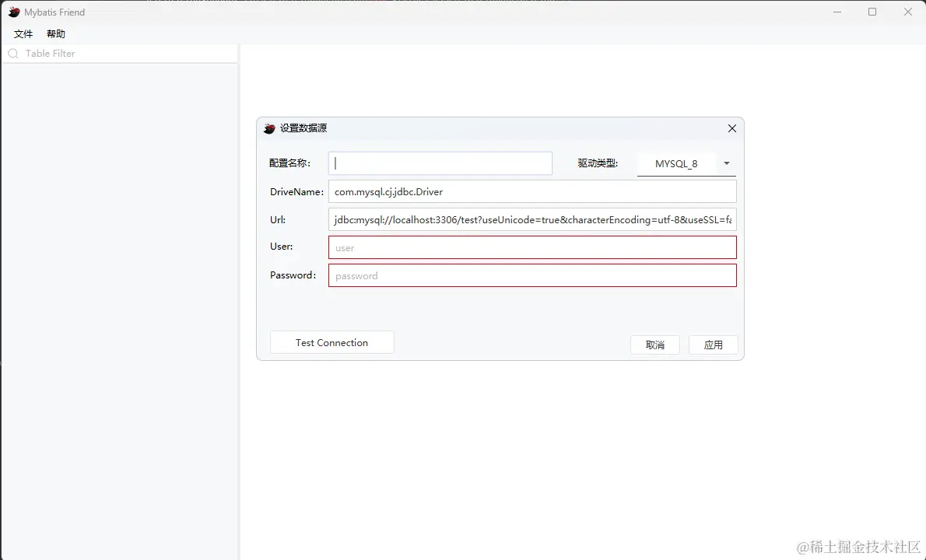926x560 pixels.
Task: Focus the Password input field
Action: pos(533,275)
